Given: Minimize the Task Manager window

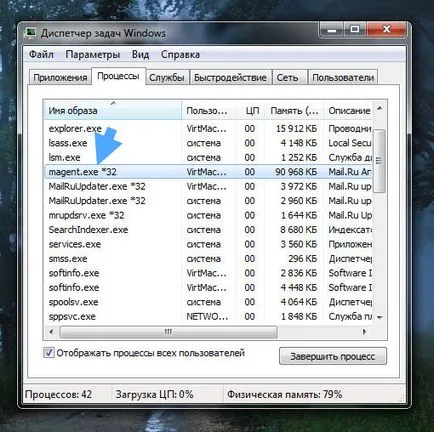Looking at the screenshot, I should (x=331, y=30).
